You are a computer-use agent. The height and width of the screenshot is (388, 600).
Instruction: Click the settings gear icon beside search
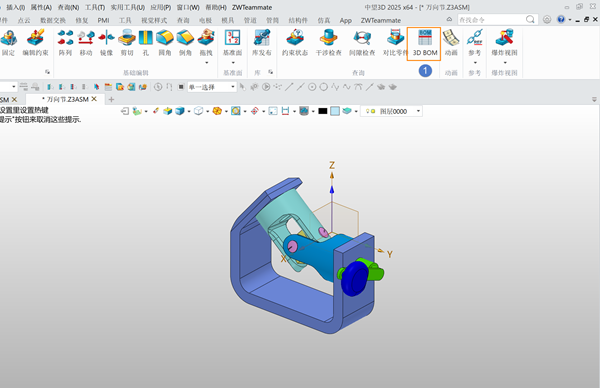[547, 20]
